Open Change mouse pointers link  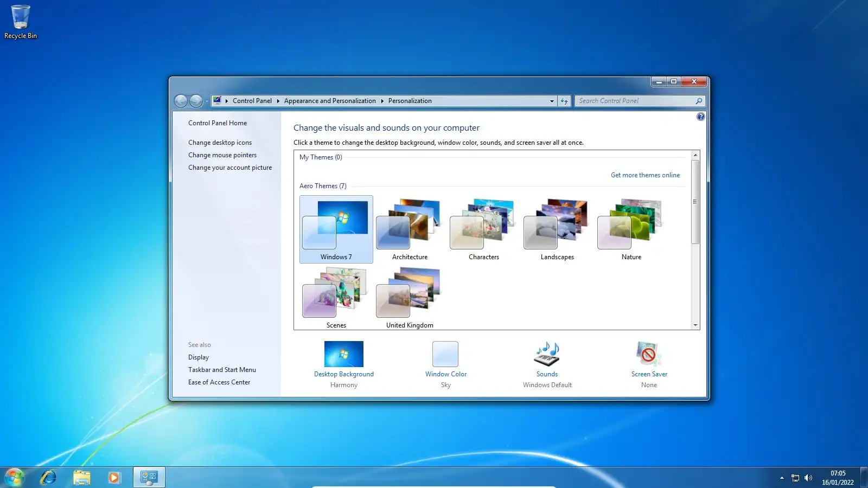point(222,155)
